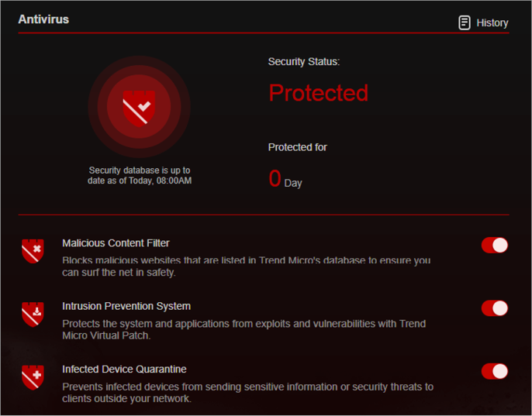Click the Protected for label
This screenshot has width=532, height=416.
tap(298, 147)
